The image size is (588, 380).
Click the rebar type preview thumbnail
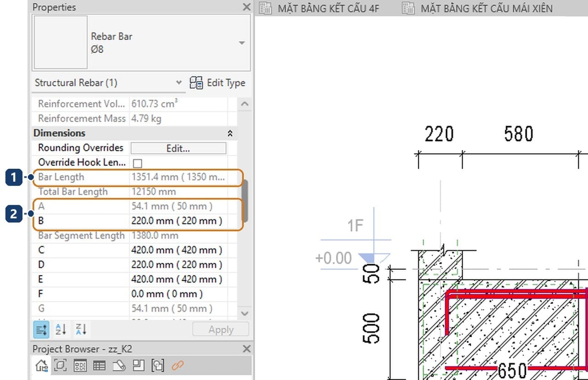[x=61, y=43]
